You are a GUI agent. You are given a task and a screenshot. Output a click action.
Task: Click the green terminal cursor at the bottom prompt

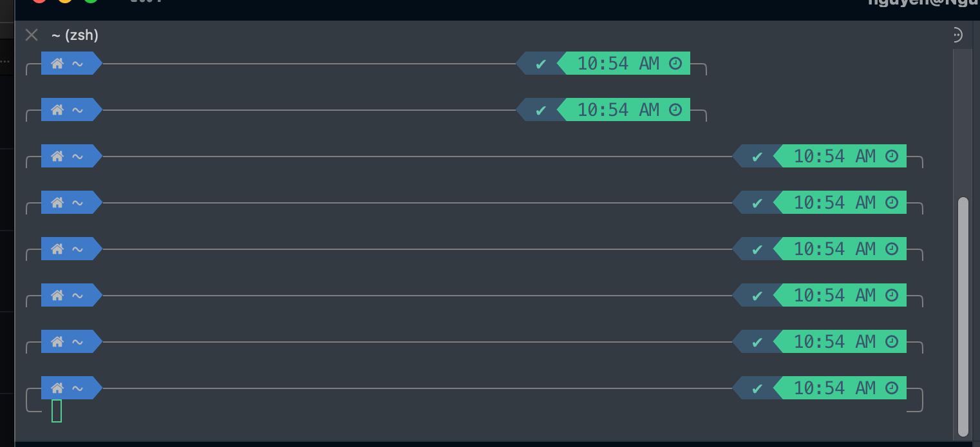click(x=57, y=409)
